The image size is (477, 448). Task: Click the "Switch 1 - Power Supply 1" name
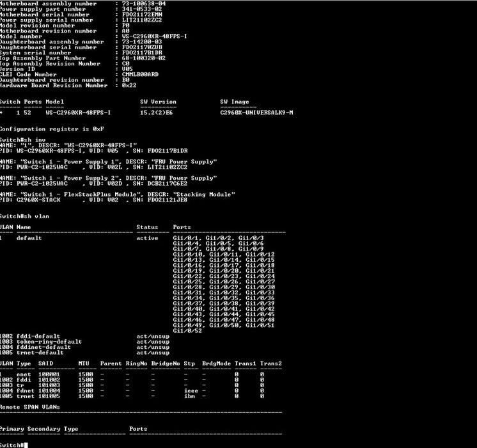tap(71, 162)
